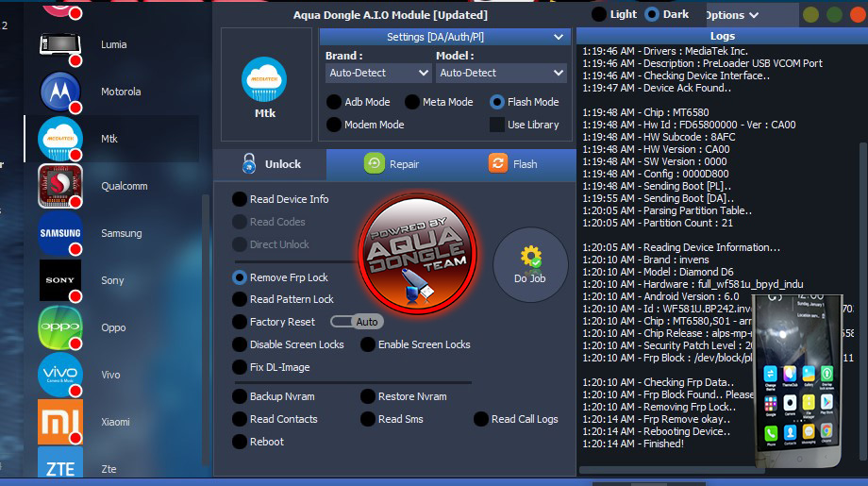Viewport: 868px width, 486px height.
Task: Select the Samsung brand icon
Action: pos(60,233)
